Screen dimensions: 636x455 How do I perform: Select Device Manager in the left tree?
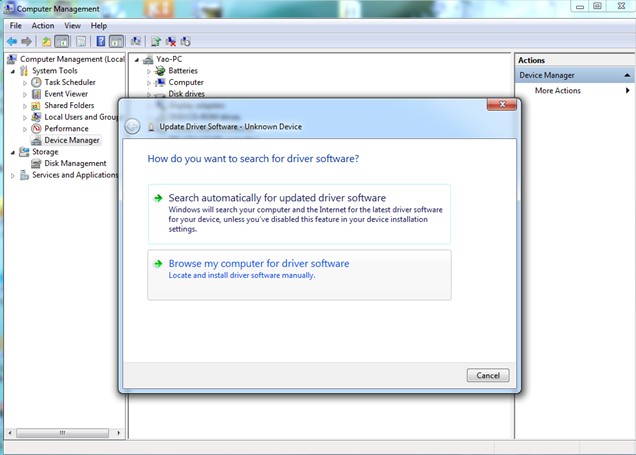(71, 140)
